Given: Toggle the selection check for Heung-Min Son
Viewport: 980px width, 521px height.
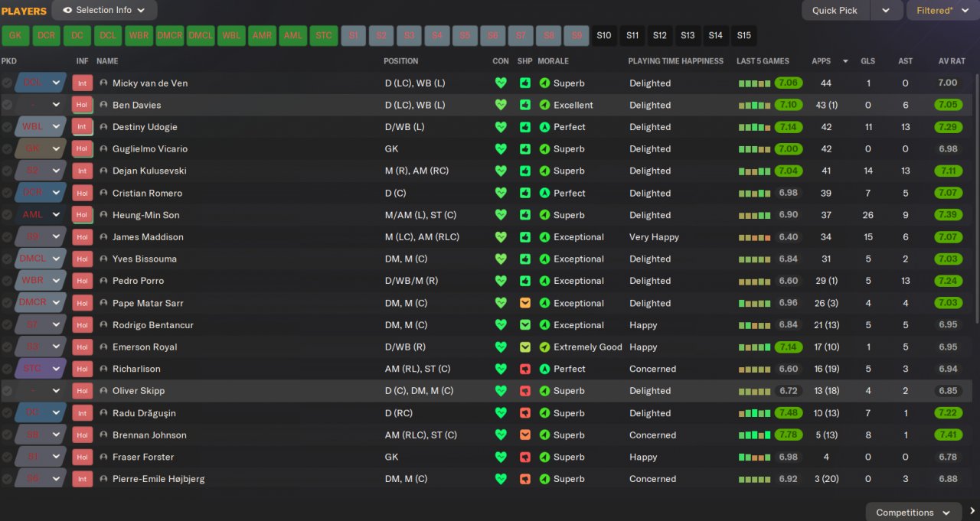Looking at the screenshot, I should tap(7, 215).
